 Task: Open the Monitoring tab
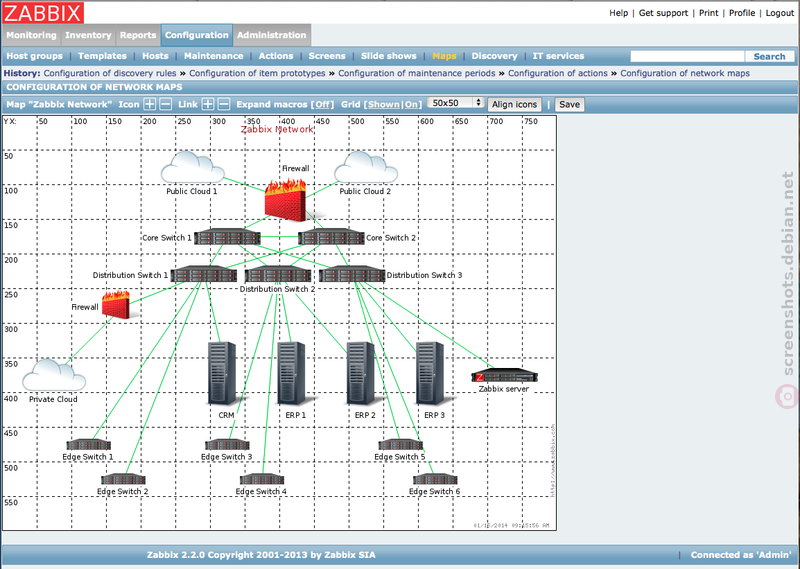point(31,35)
